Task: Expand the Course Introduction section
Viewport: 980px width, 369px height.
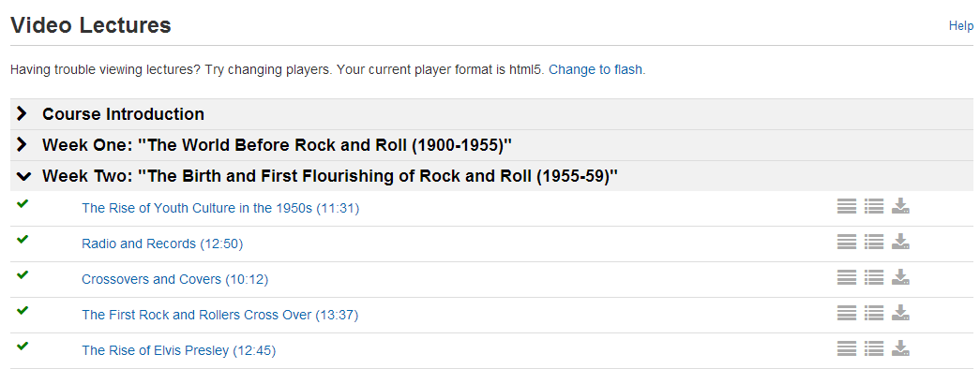Action: click(x=22, y=113)
